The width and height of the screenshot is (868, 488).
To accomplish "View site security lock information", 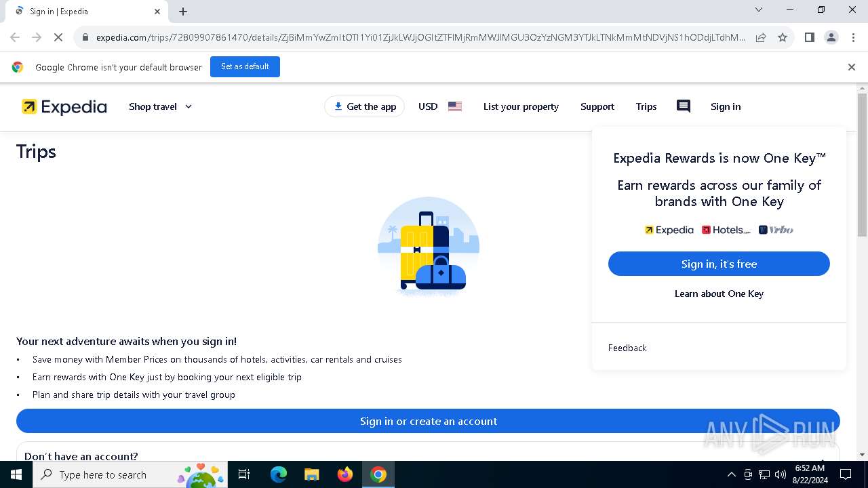I will (85, 37).
